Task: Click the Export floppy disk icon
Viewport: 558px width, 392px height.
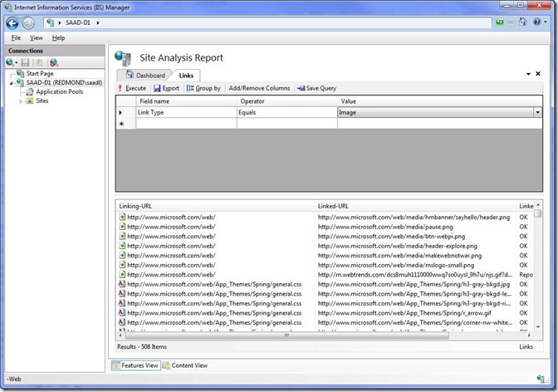Action: (x=157, y=88)
